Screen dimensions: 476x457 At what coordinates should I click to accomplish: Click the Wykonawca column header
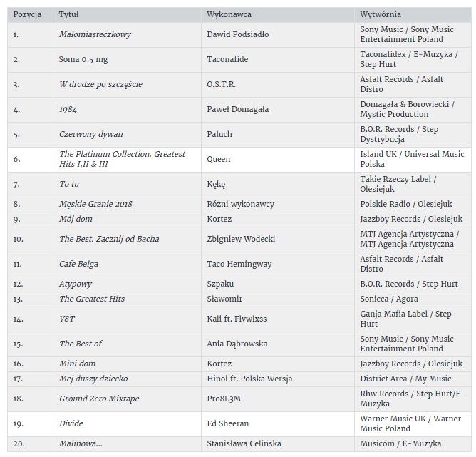(x=229, y=14)
